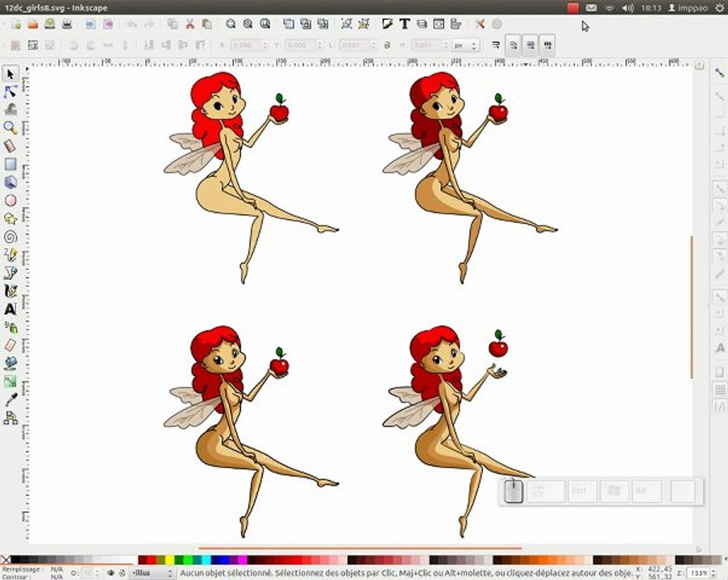The width and height of the screenshot is (728, 580).
Task: Open the mail indicator in top bar
Action: tap(591, 8)
